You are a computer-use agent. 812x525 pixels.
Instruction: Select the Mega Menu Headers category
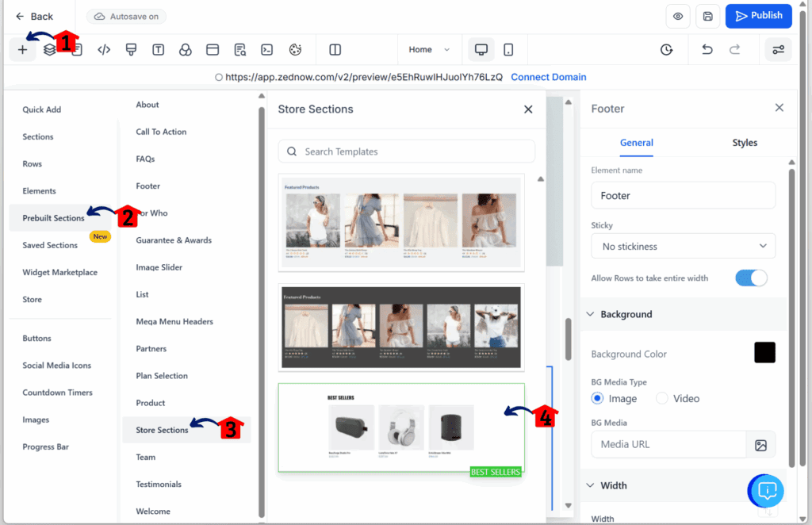(x=174, y=321)
